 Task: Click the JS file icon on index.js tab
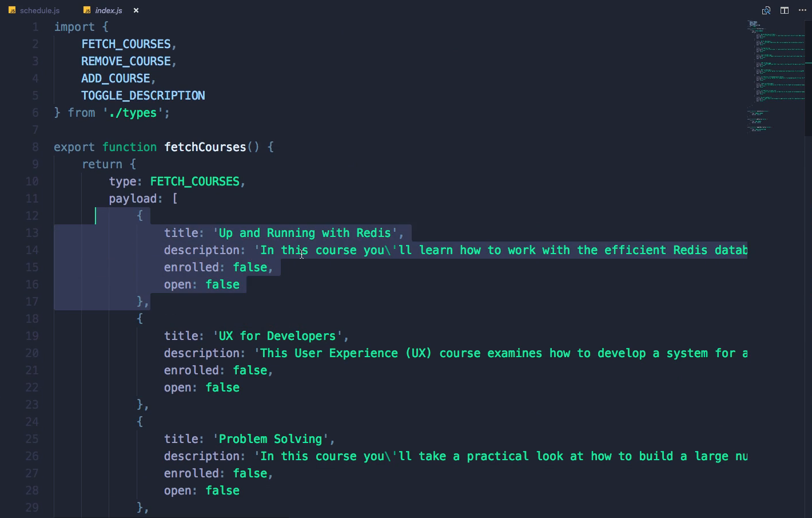(87, 10)
